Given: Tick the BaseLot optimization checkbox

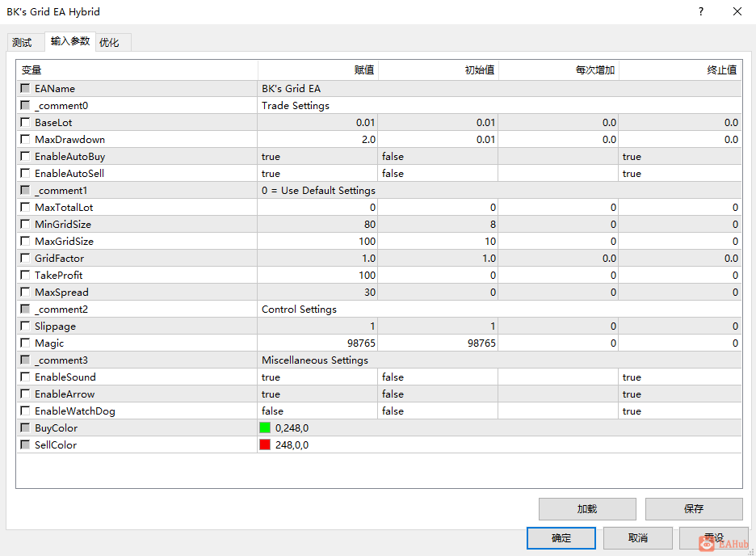Looking at the screenshot, I should coord(25,122).
